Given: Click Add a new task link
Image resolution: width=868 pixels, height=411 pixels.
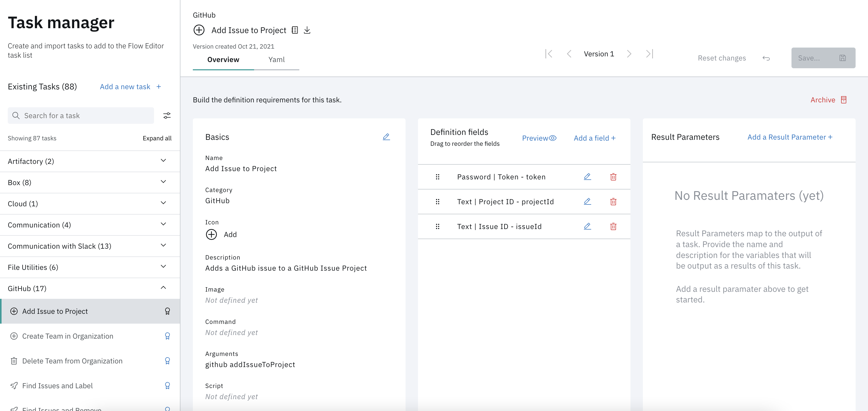Looking at the screenshot, I should click(x=130, y=87).
